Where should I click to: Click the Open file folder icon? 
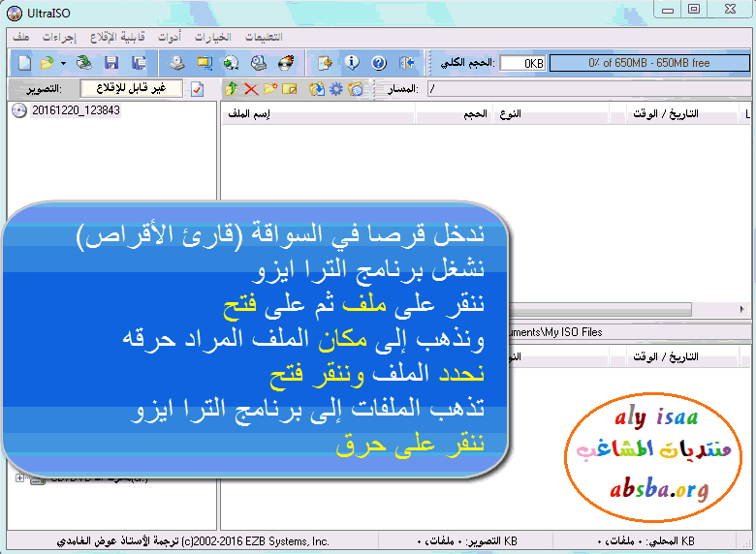[x=47, y=63]
